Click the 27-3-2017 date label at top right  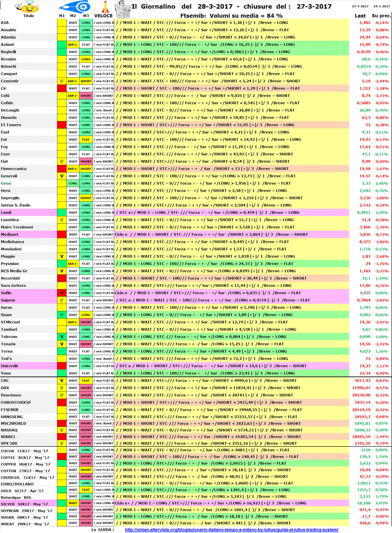[x=360, y=6]
